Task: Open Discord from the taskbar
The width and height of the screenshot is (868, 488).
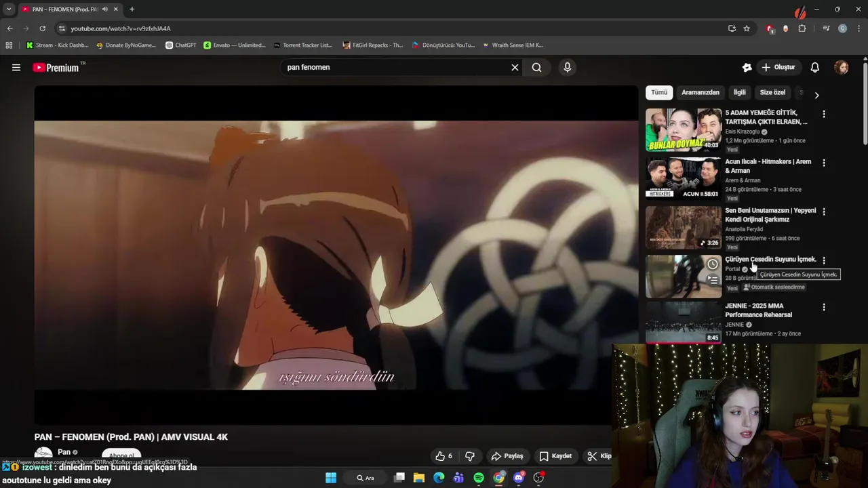Action: [519, 478]
